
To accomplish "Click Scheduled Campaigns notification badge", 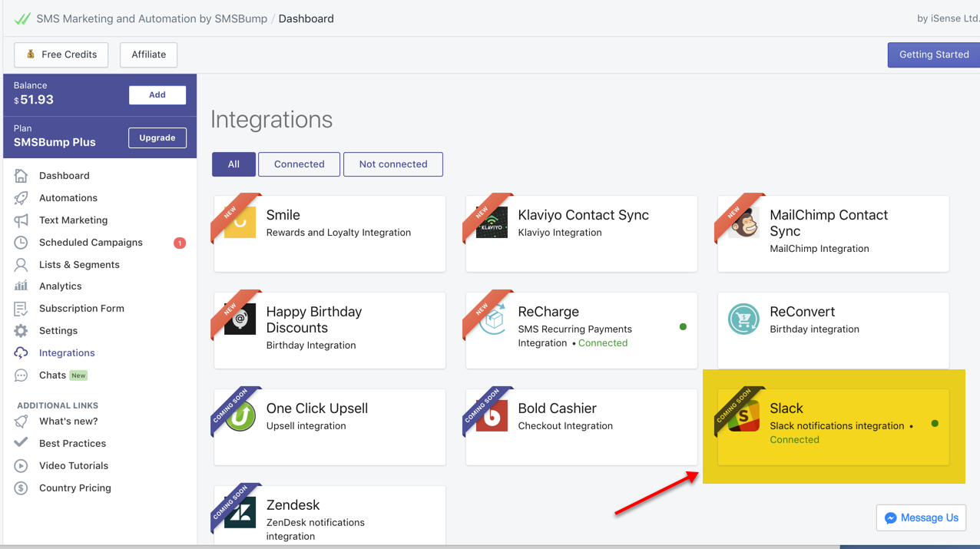I will click(x=180, y=243).
